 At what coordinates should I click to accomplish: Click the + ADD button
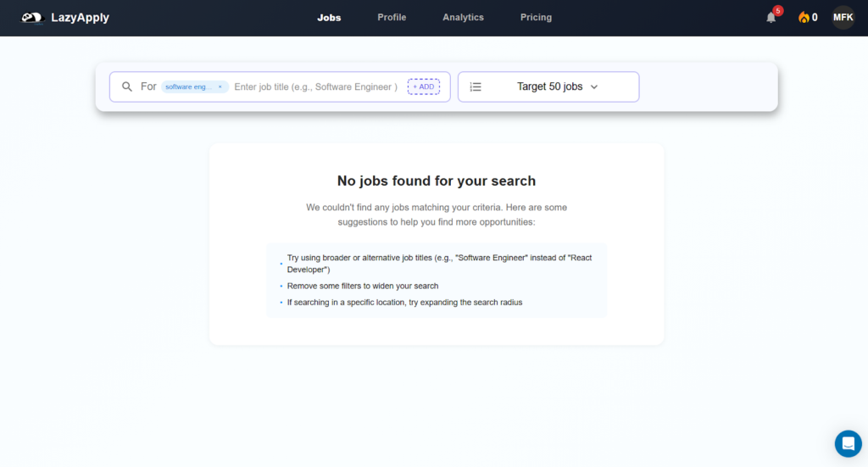424,86
